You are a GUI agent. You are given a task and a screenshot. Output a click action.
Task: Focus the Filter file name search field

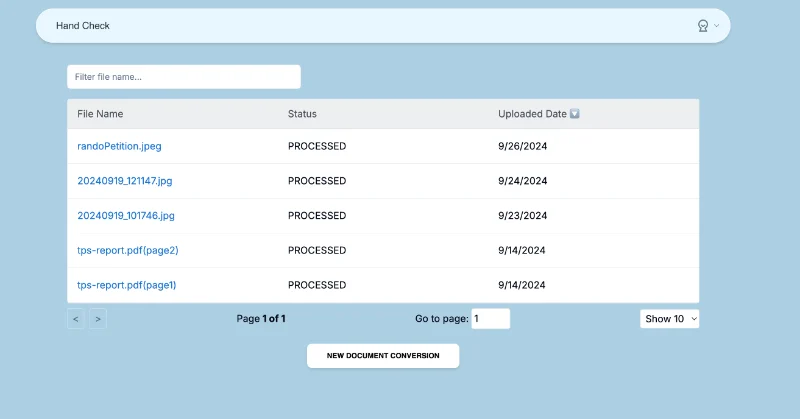(x=184, y=77)
